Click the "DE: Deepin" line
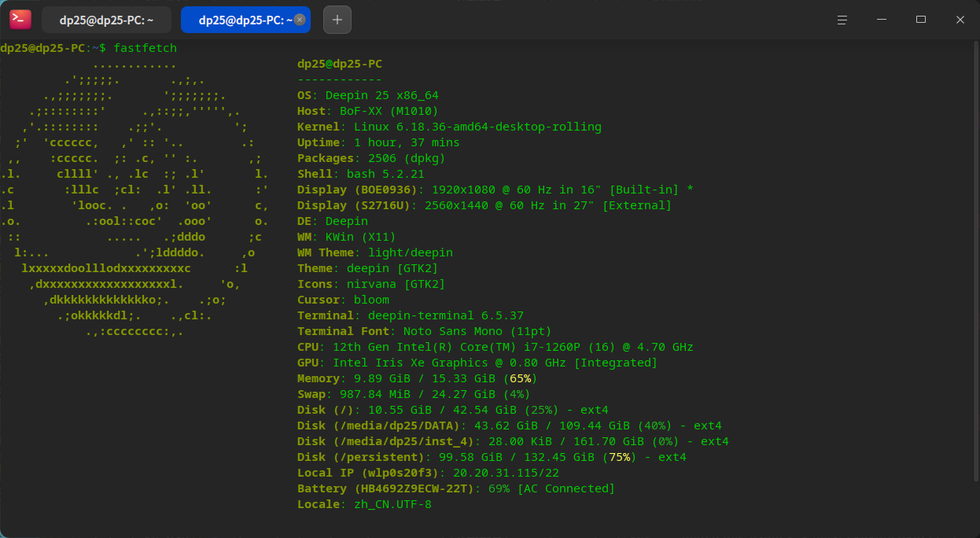980x538 pixels. [x=333, y=221]
